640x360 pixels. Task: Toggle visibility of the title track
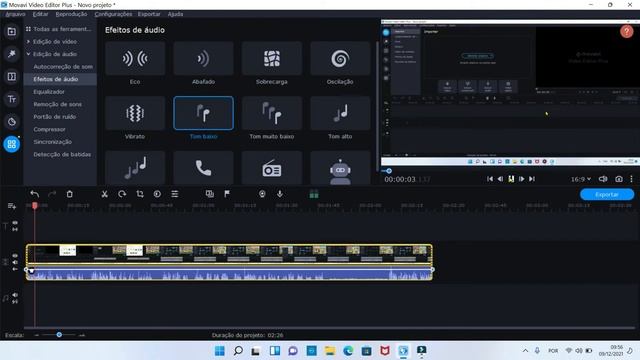[x=15, y=223]
